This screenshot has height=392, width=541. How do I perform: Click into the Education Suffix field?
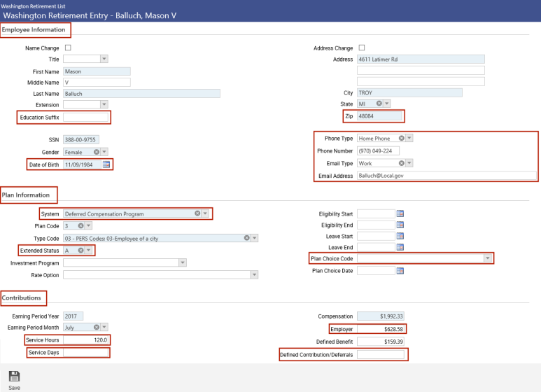85,117
